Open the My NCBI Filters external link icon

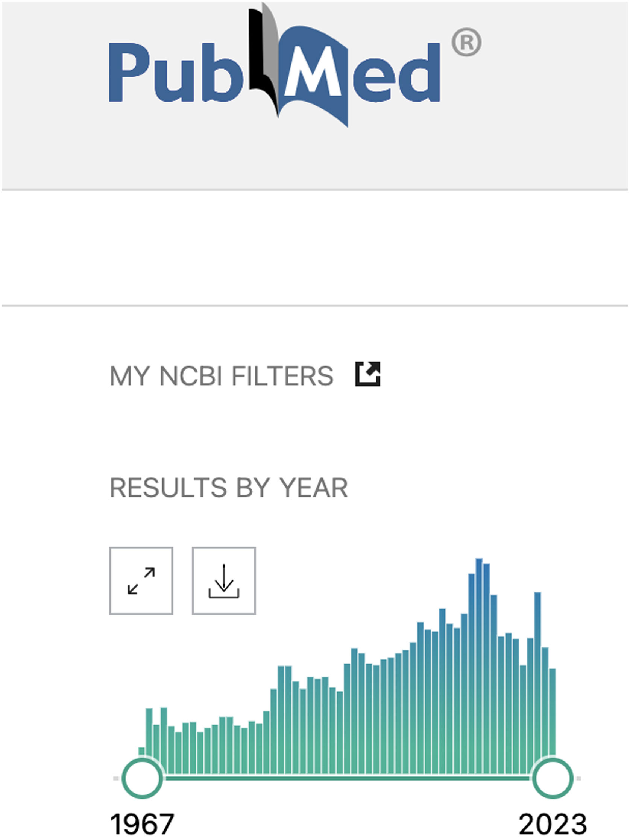pyautogui.click(x=367, y=374)
